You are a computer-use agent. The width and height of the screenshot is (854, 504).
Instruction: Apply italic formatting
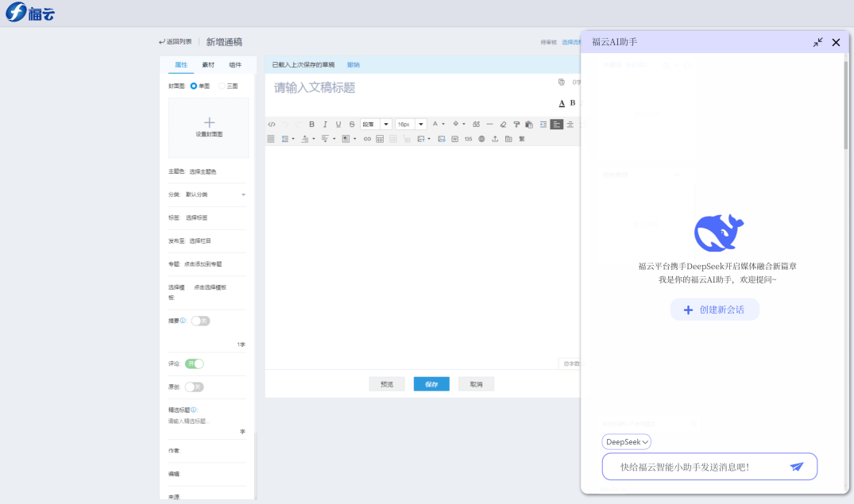[325, 125]
